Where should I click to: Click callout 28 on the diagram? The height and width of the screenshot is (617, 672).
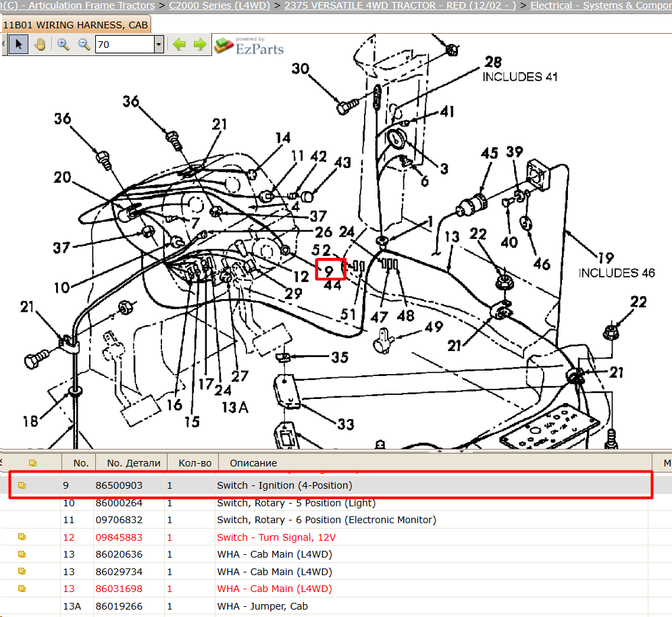click(x=493, y=62)
